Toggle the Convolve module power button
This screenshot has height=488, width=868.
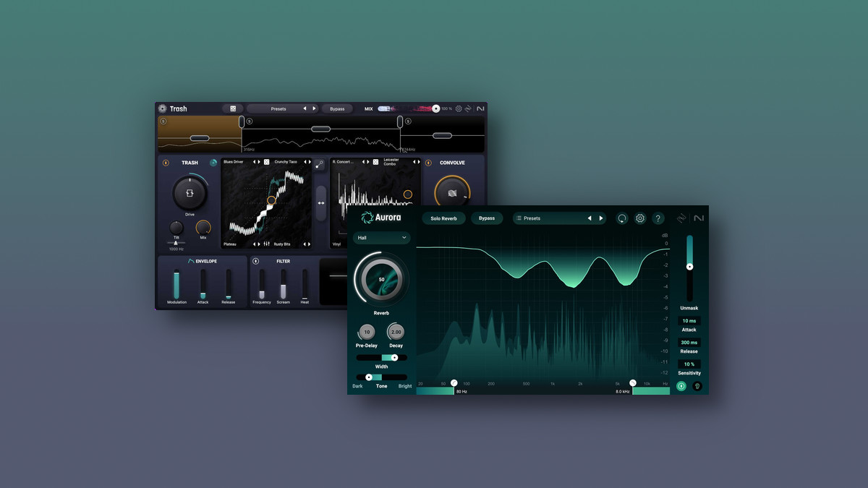click(x=428, y=163)
